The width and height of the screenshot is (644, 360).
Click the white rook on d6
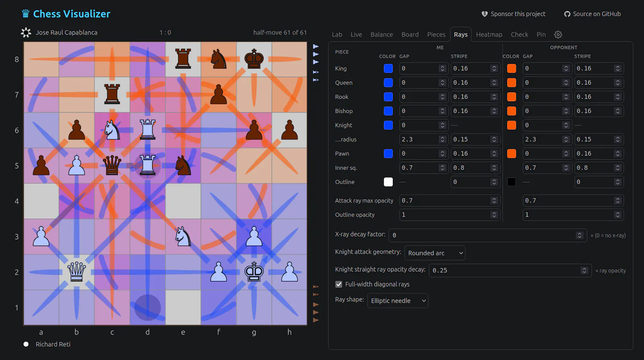pyautogui.click(x=148, y=130)
